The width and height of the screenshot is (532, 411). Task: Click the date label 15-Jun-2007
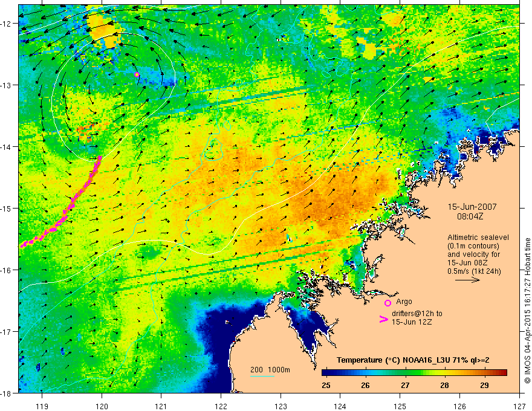coord(472,207)
